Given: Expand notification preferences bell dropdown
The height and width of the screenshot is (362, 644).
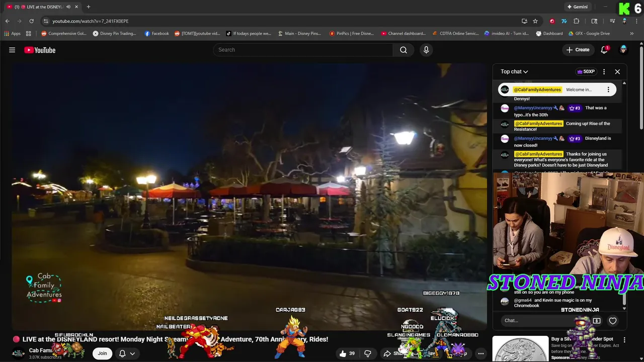Looking at the screenshot, I should (x=127, y=353).
